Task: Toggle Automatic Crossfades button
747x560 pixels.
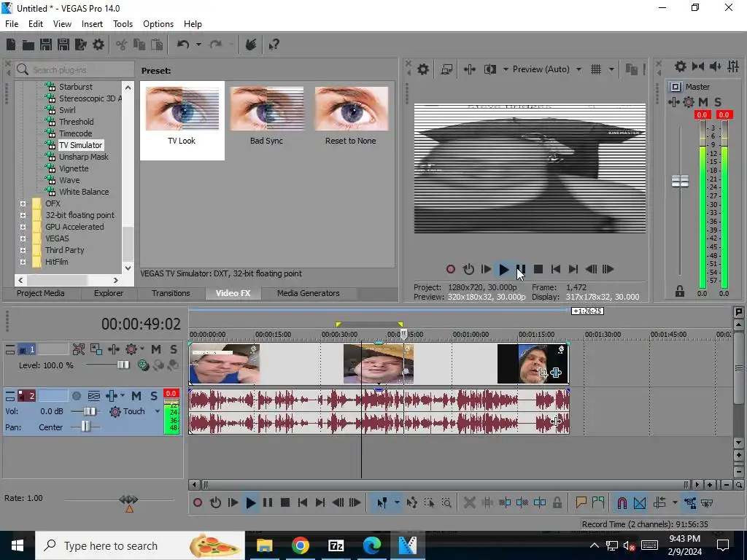Action: click(x=640, y=502)
